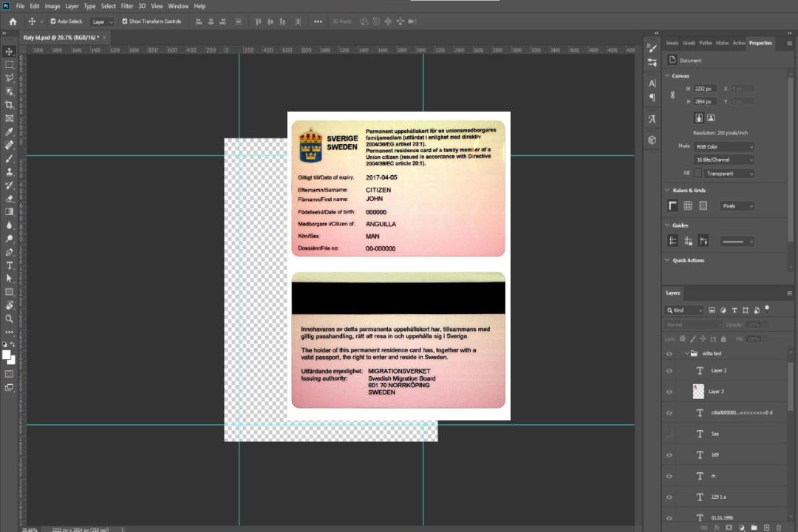The height and width of the screenshot is (532, 798).
Task: Filter layers for pixel layers icon
Action: click(x=712, y=310)
